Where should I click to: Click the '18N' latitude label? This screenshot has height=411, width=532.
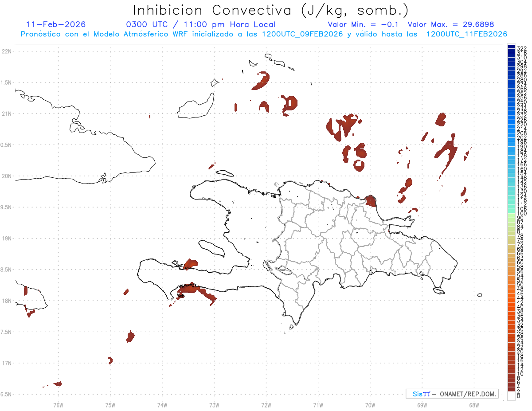click(6, 301)
